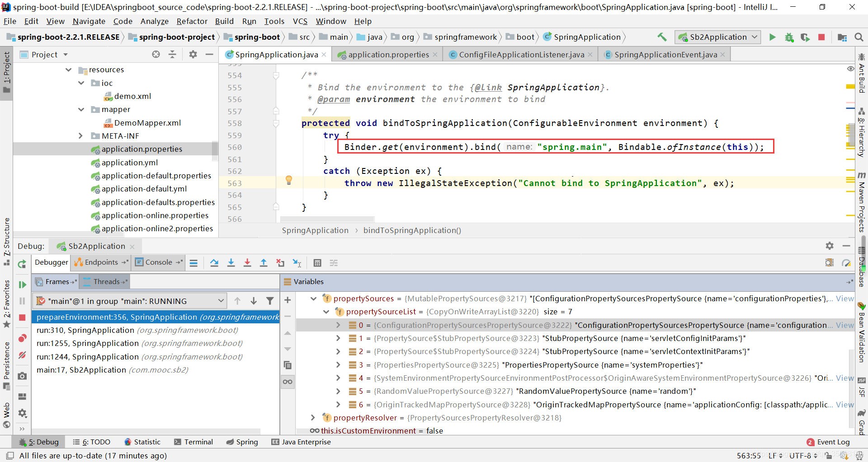Mute breakpoints in debug sidebar
The height and width of the screenshot is (462, 868).
click(22, 355)
